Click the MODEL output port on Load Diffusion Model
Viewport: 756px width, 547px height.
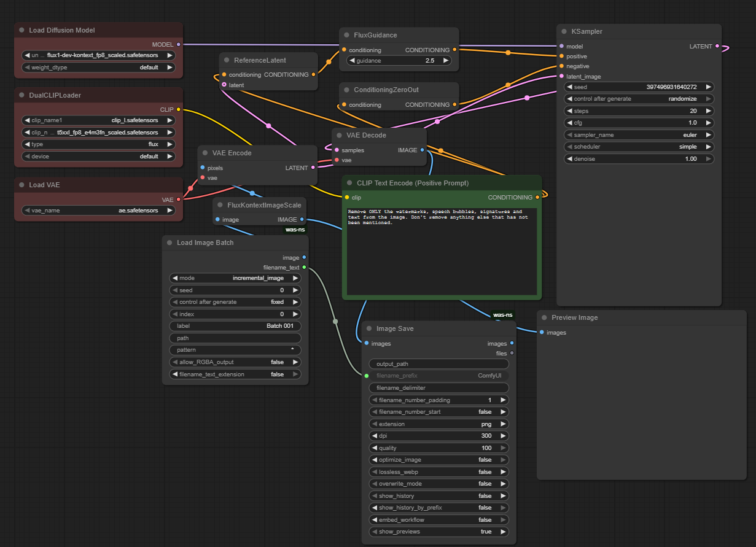179,44
